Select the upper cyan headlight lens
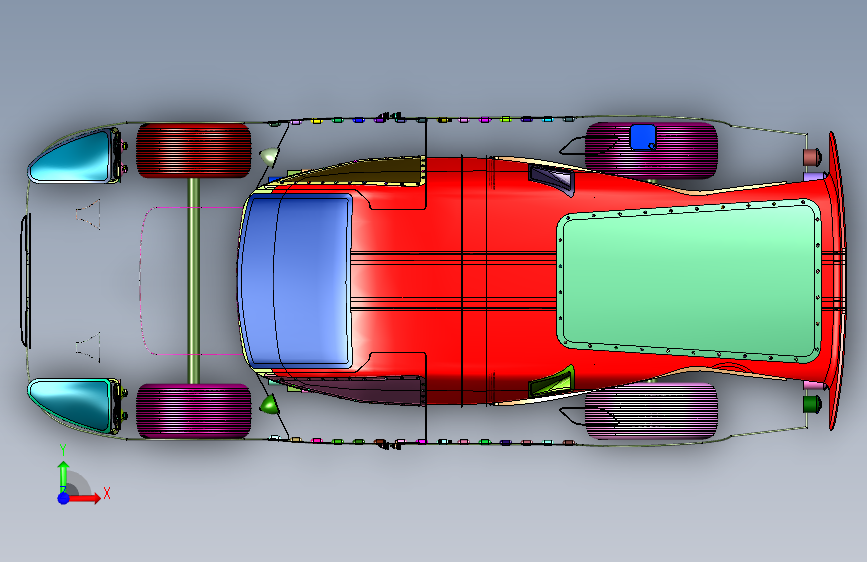Viewport: 867px width, 562px height. (71, 156)
